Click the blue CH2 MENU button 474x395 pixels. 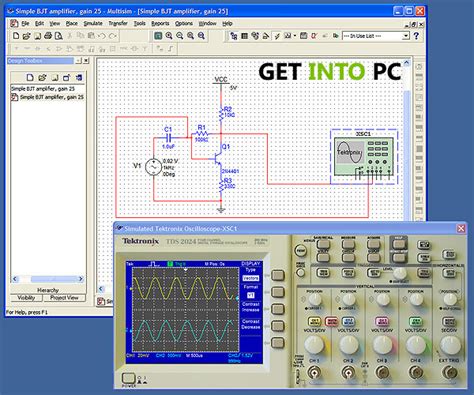click(348, 321)
